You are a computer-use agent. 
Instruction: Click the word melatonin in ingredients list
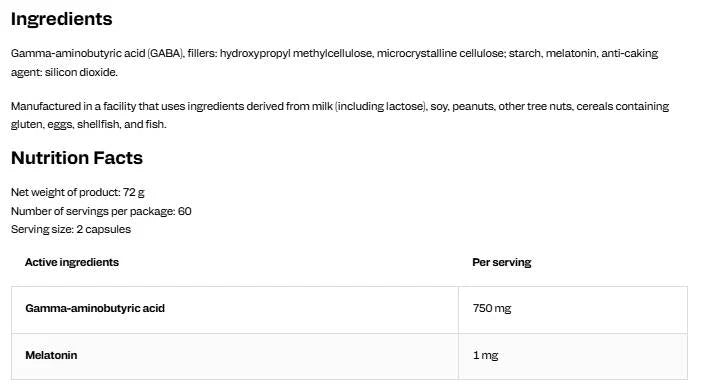571,53
